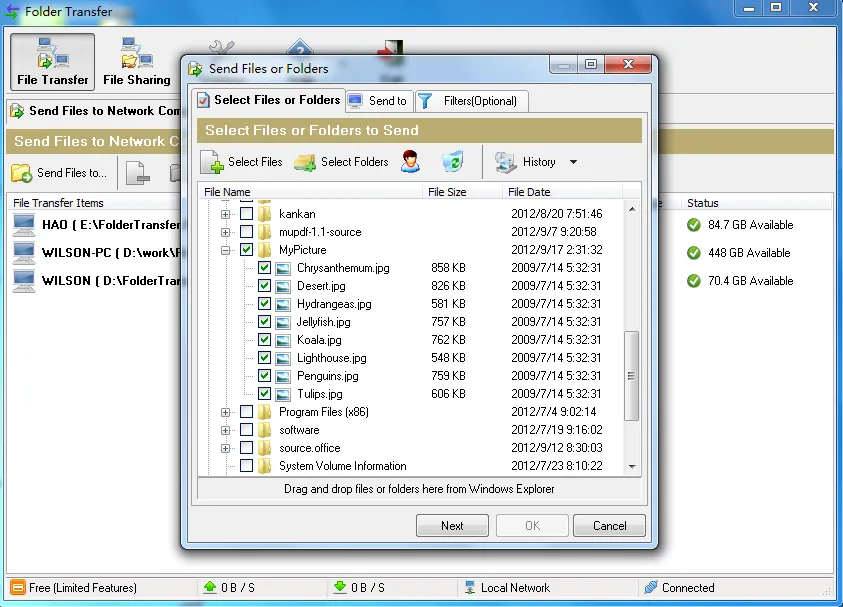Click scroll up arrow in file list

pos(632,209)
